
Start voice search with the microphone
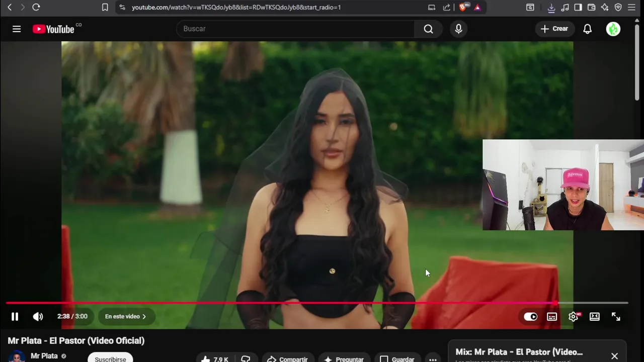458,29
